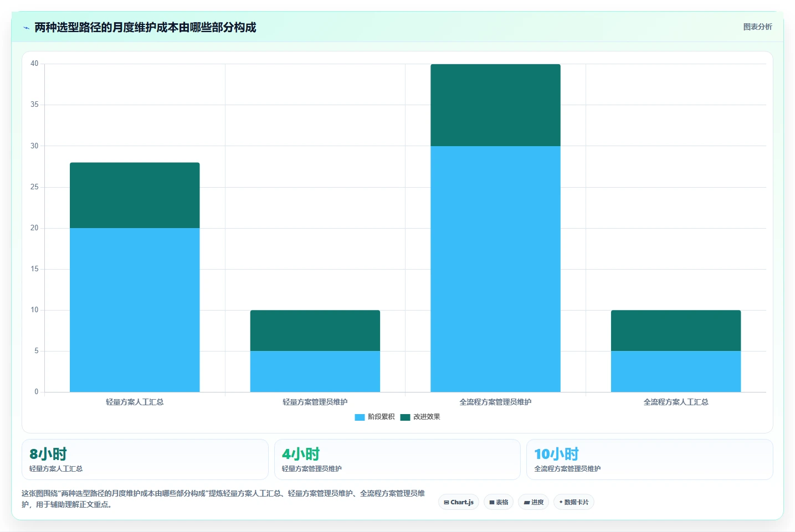This screenshot has height=532, width=795.
Task: Open the 8小时 stat card
Action: [145, 459]
